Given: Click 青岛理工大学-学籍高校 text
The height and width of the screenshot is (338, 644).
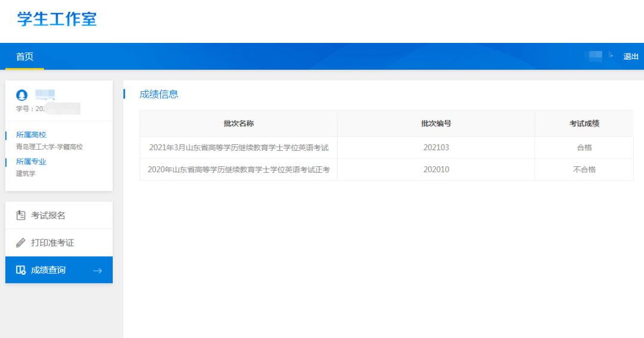Looking at the screenshot, I should pyautogui.click(x=49, y=147).
